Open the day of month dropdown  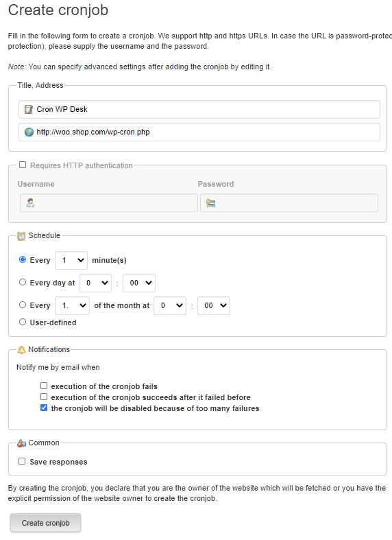click(x=72, y=306)
